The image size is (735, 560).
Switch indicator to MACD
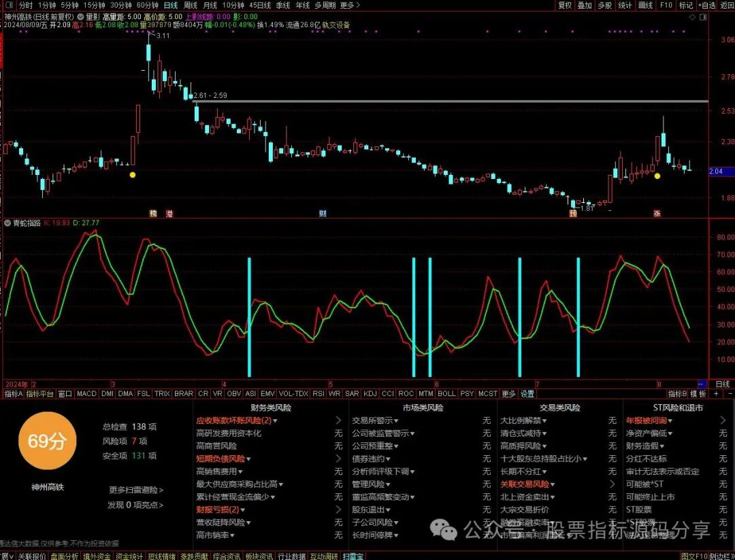click(x=86, y=394)
